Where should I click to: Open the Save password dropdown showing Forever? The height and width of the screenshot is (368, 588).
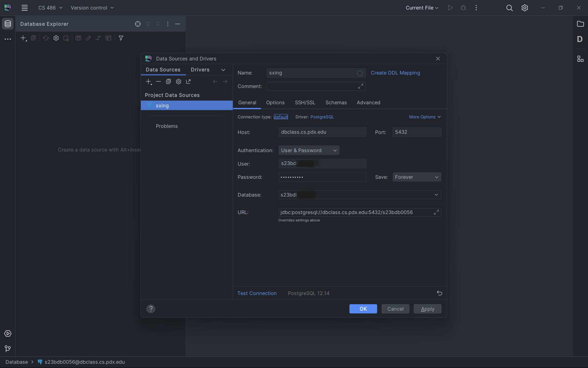[417, 177]
